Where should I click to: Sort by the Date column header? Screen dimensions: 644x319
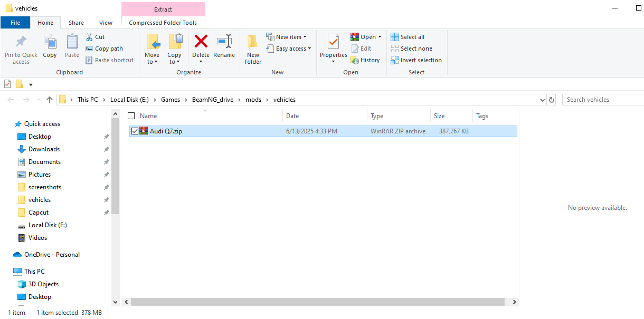[x=325, y=116]
